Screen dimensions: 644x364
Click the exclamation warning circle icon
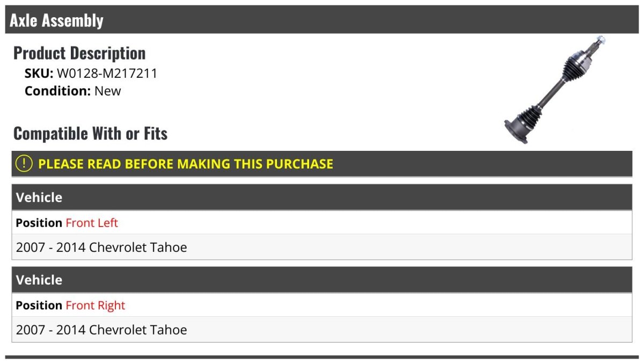[24, 164]
